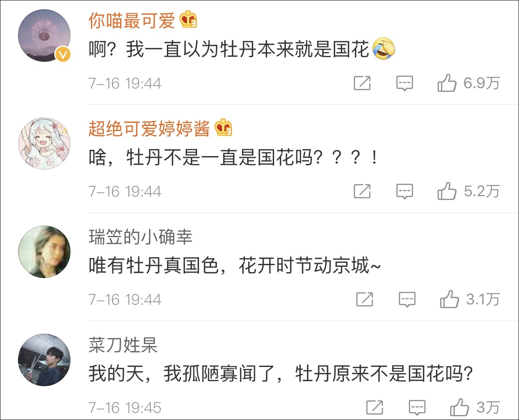The height and width of the screenshot is (420, 519).
Task: Repost the comment by 菜刀姓杲
Action: (375, 407)
